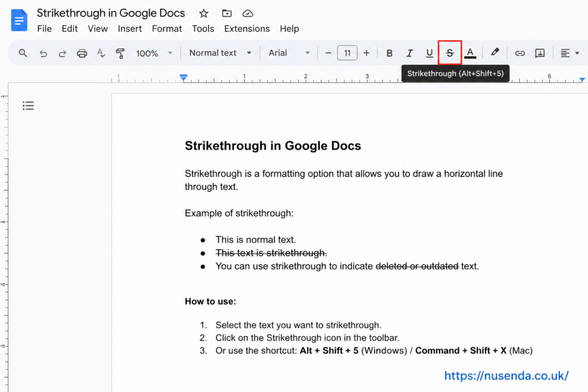Viewport: 588px width, 392px height.
Task: Toggle italic formatting
Action: click(x=409, y=53)
